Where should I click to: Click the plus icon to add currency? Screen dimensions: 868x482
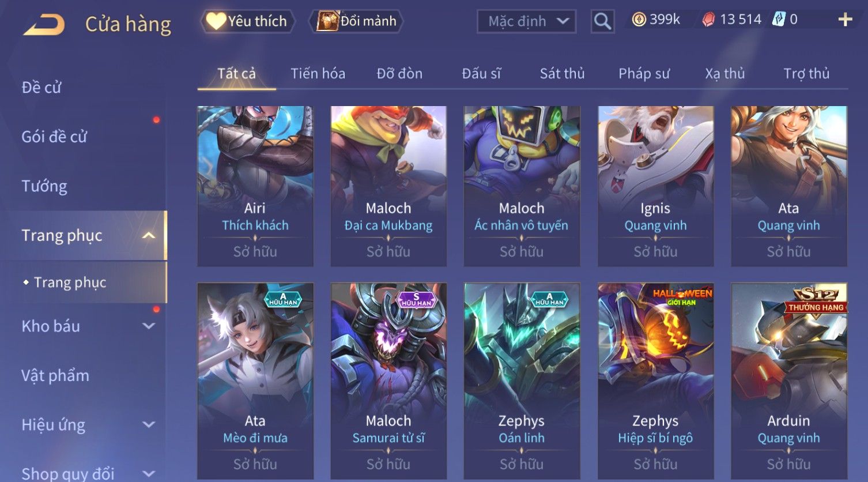[845, 20]
